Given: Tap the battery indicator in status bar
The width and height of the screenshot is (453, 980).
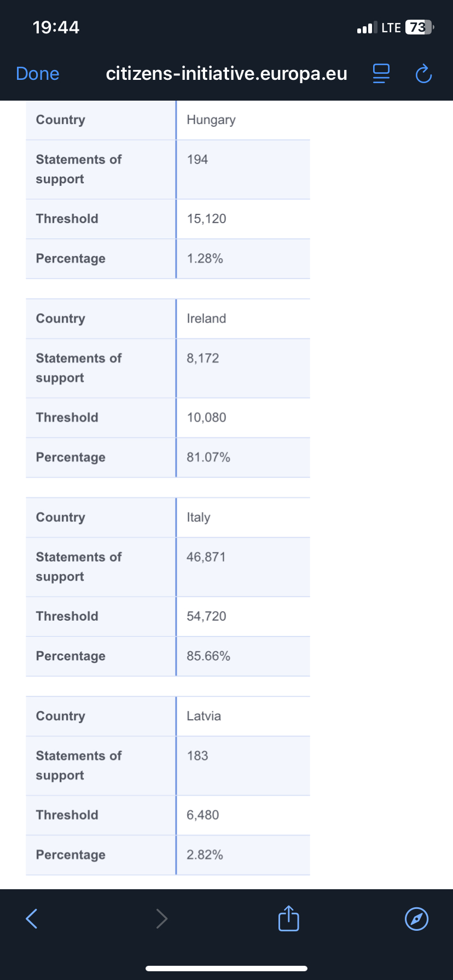Looking at the screenshot, I should tap(419, 27).
